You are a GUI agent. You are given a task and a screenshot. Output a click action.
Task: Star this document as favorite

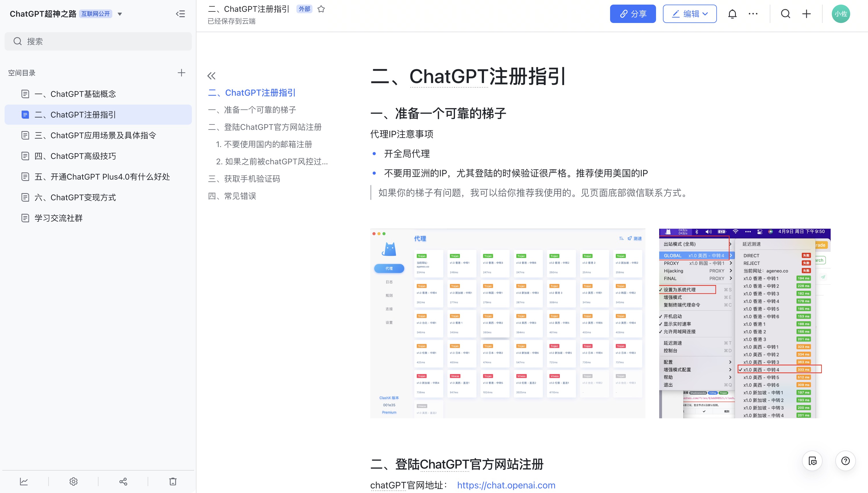[321, 9]
